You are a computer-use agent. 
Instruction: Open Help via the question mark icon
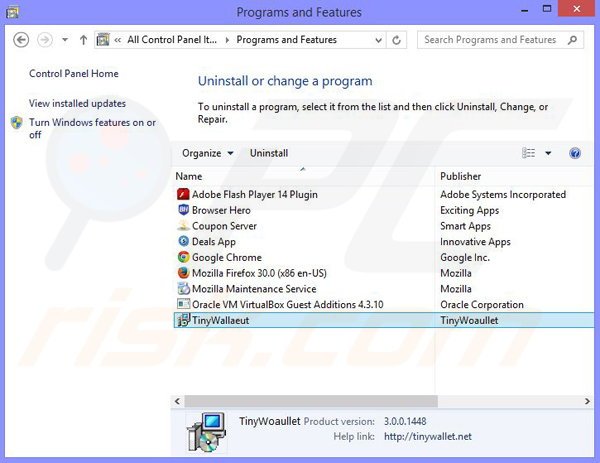coord(575,153)
